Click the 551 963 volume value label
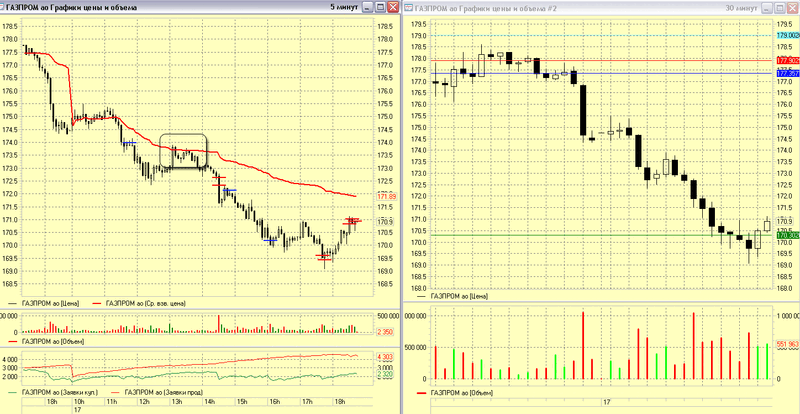 (x=787, y=345)
